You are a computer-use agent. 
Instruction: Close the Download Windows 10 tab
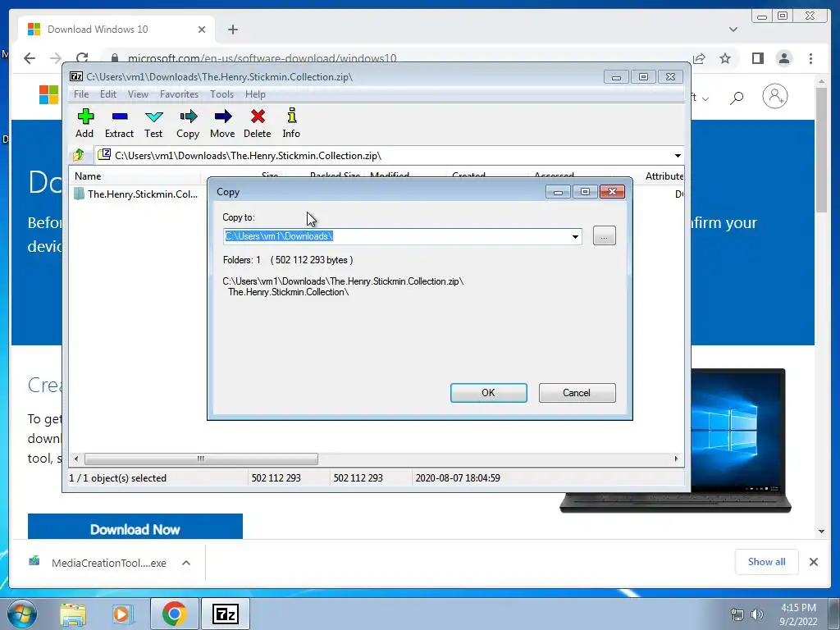pos(202,30)
